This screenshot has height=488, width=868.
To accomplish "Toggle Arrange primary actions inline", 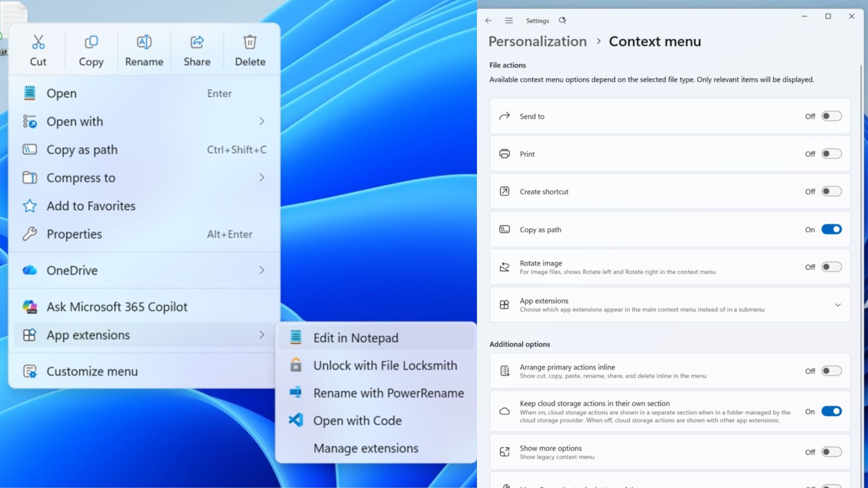I will (x=831, y=371).
